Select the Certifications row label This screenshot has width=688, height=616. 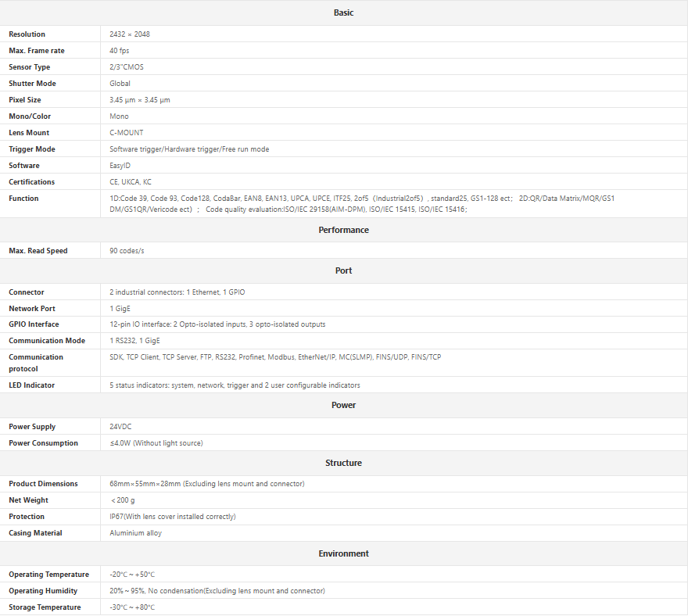pyautogui.click(x=32, y=182)
